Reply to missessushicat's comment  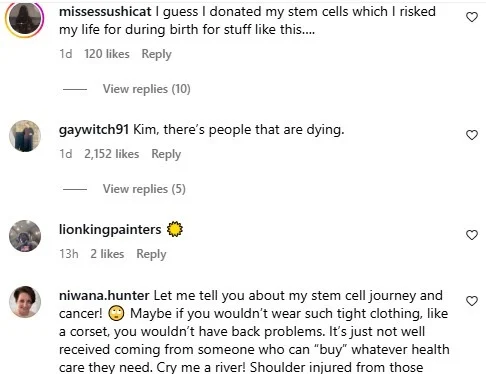pos(156,54)
